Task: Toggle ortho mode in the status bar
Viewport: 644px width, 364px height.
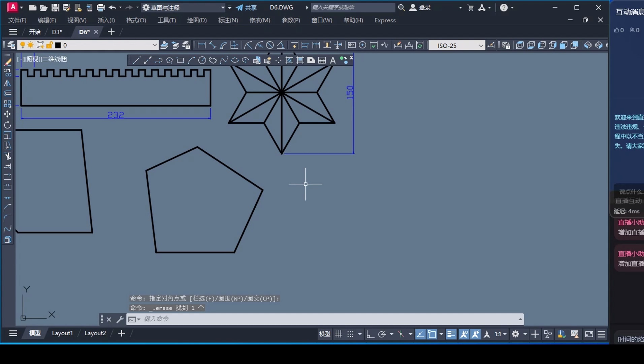Action: (x=370, y=334)
